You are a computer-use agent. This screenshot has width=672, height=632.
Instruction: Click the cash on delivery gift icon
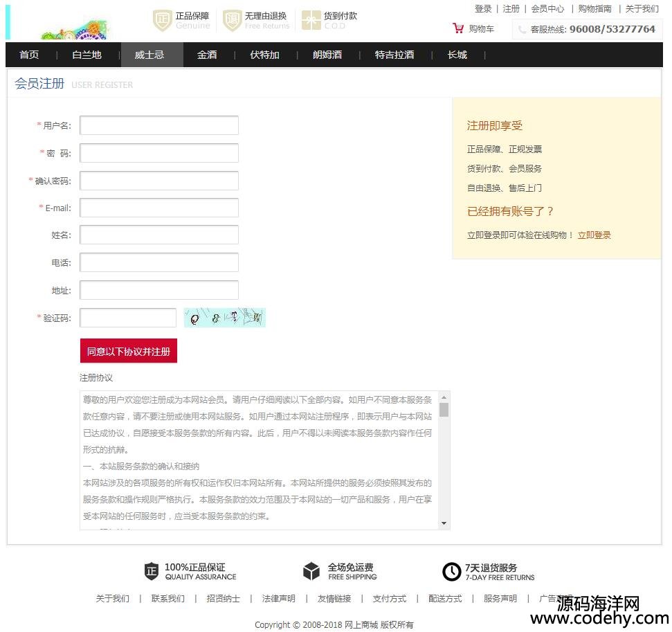click(311, 21)
